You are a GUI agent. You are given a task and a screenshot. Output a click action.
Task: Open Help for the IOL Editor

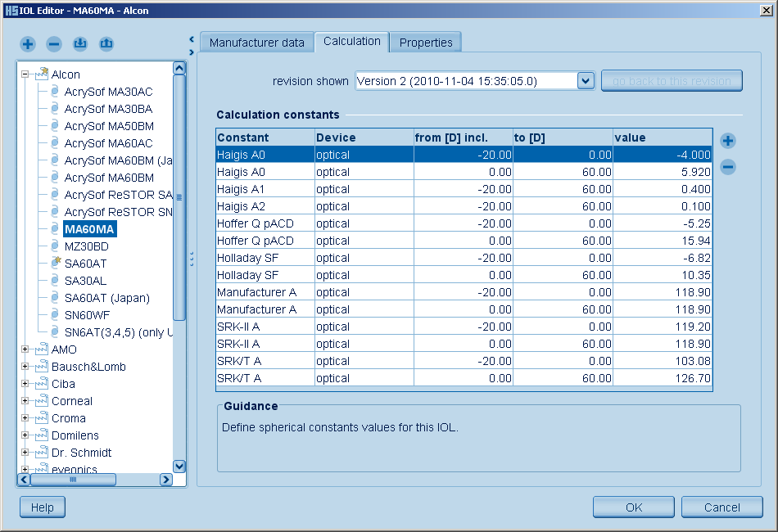42,507
